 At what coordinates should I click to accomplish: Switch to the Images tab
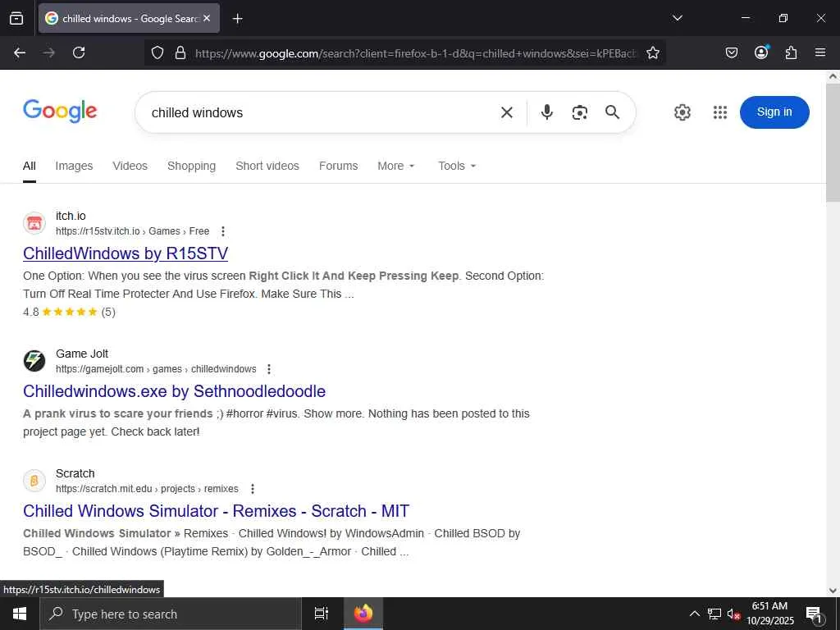74,166
